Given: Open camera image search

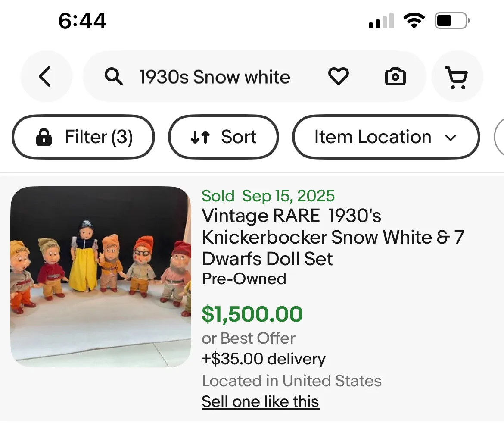Looking at the screenshot, I should pos(395,77).
